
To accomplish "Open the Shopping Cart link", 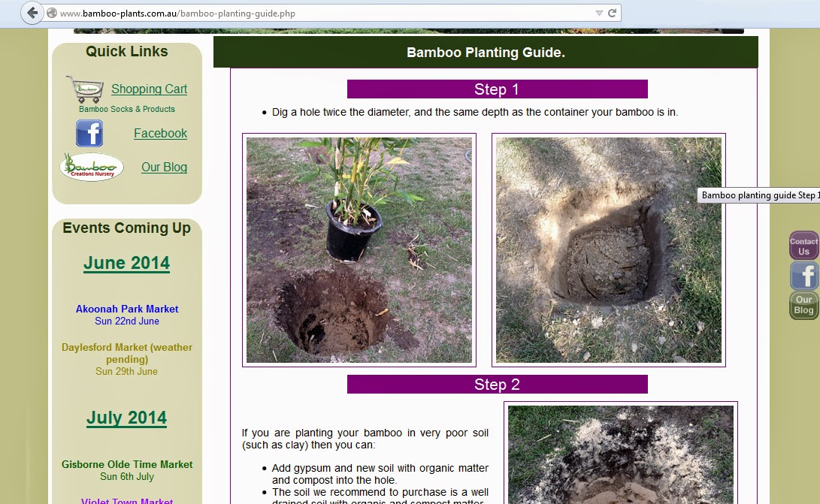I will point(149,89).
